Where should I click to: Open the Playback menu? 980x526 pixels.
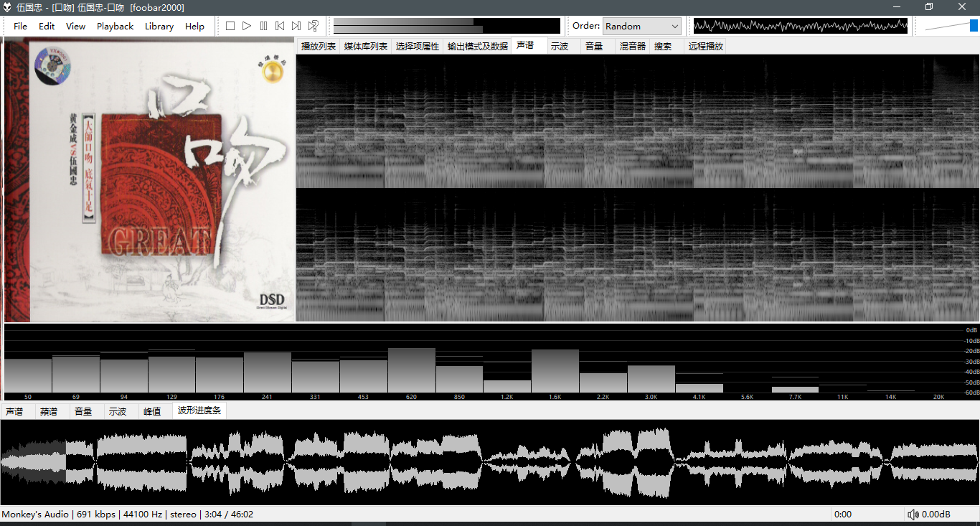[x=115, y=26]
